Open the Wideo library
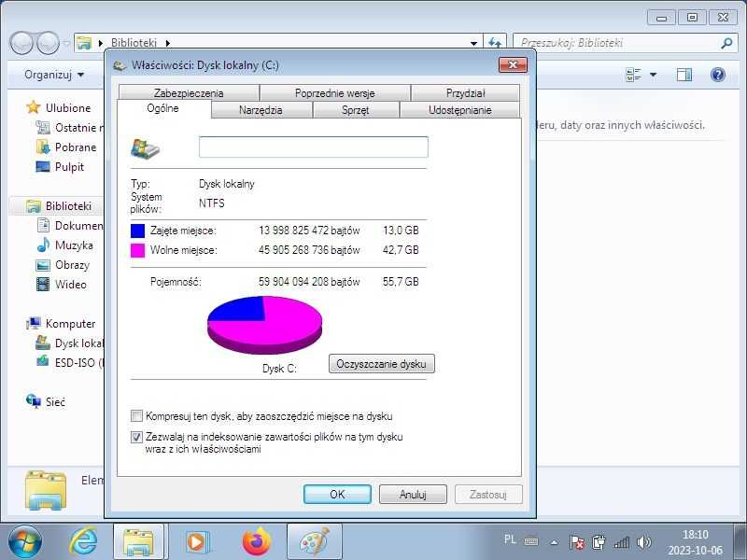This screenshot has width=747, height=560. click(62, 285)
